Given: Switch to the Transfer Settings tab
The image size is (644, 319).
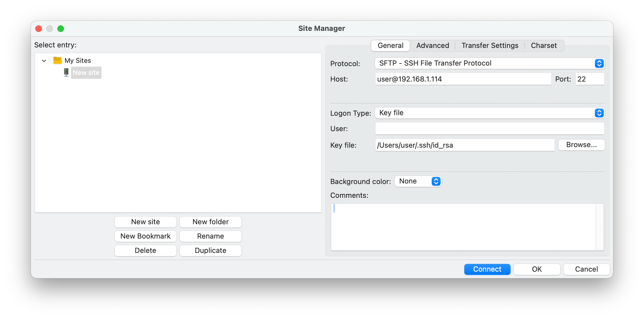Looking at the screenshot, I should click(490, 45).
